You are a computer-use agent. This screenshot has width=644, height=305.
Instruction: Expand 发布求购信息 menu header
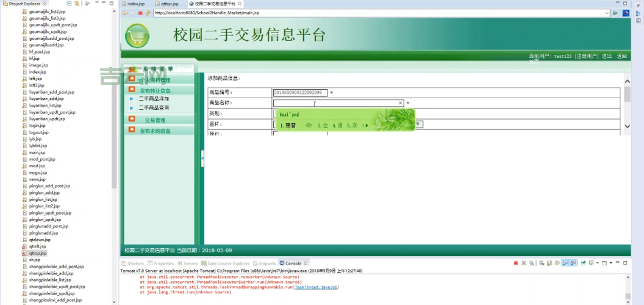click(155, 131)
